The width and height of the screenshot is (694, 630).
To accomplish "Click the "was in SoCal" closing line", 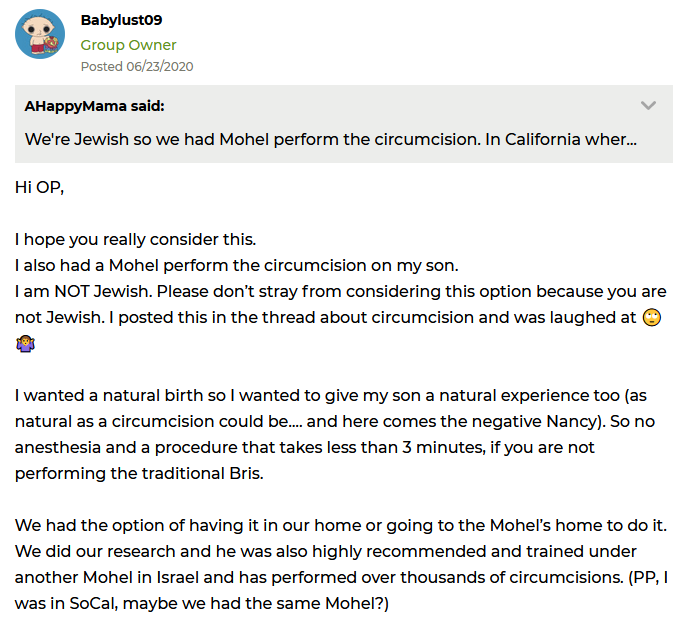I will point(201,604).
